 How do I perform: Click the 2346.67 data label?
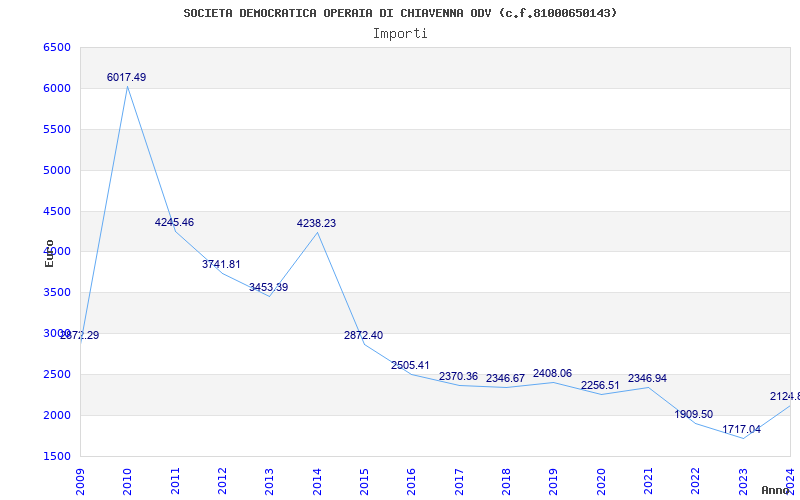505,379
